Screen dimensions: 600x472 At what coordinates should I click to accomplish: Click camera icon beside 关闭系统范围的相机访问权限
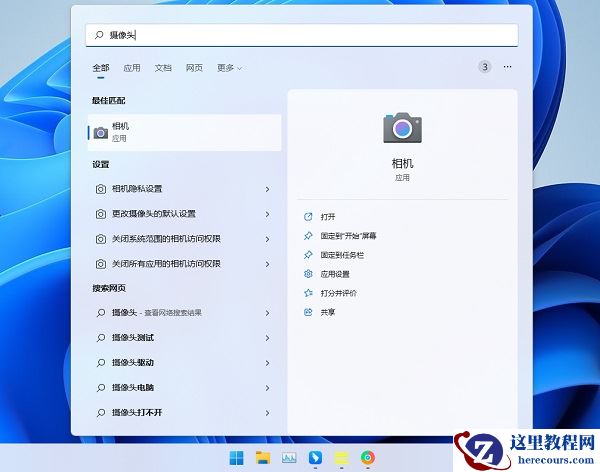(x=101, y=239)
